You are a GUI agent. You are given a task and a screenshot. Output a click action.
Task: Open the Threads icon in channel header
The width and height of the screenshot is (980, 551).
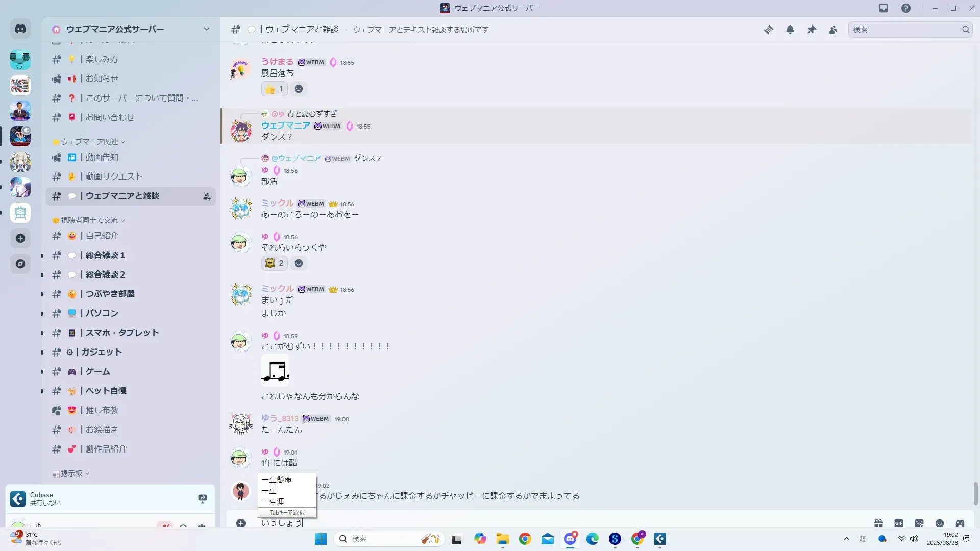tap(768, 30)
